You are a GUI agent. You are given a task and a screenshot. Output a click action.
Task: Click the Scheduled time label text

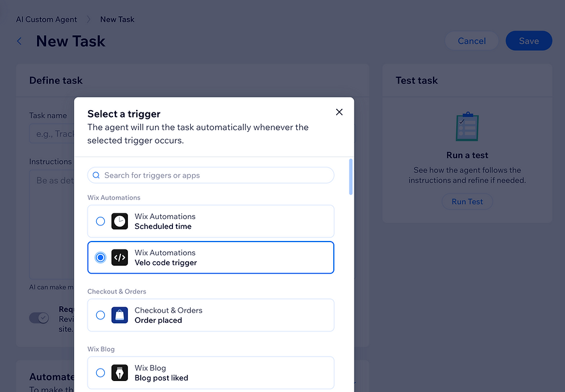163,227
